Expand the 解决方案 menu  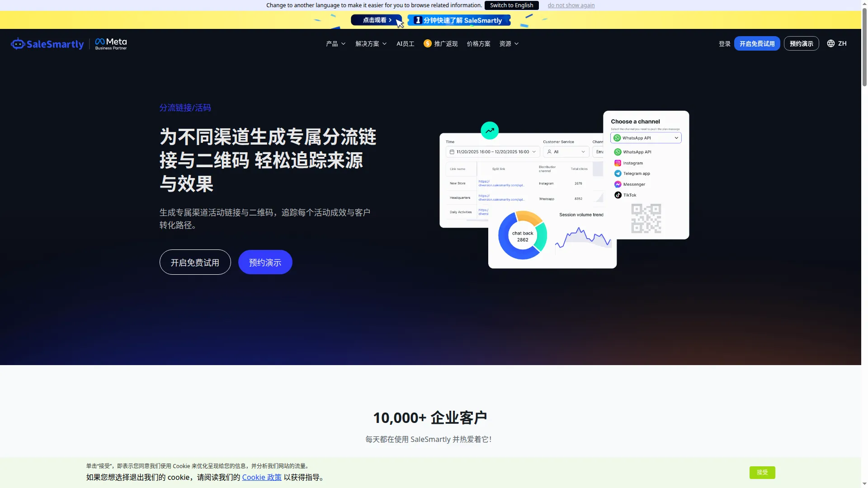pyautogui.click(x=371, y=44)
